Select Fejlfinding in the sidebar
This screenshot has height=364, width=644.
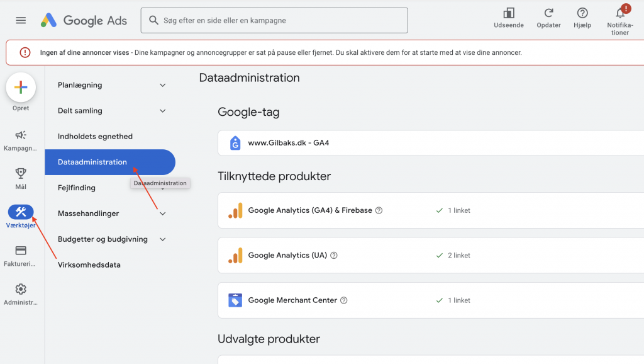click(x=76, y=187)
